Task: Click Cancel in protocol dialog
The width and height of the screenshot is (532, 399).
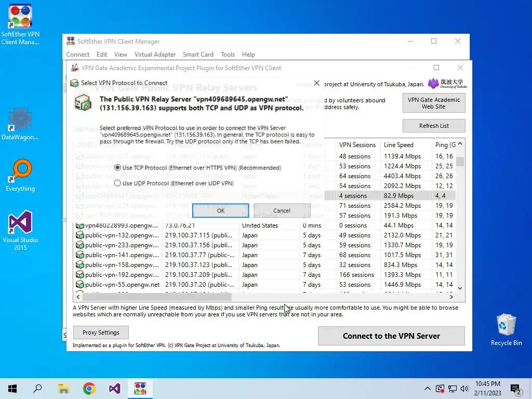Action: point(282,211)
